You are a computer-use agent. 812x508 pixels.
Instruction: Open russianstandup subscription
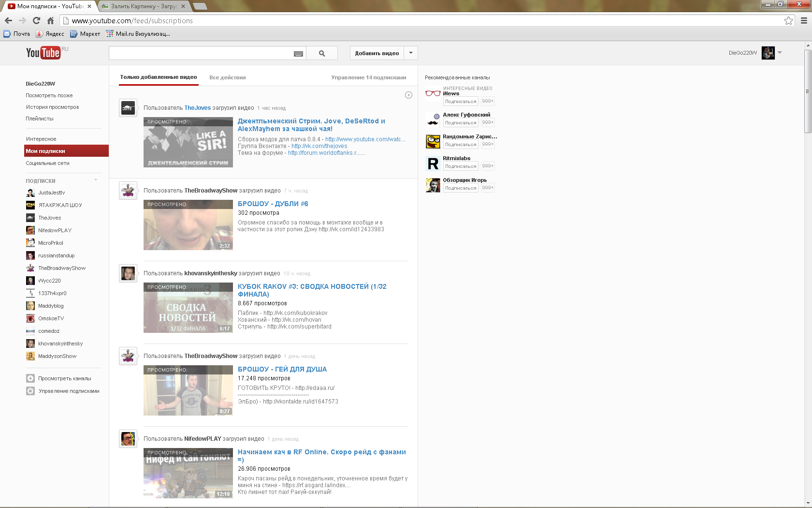click(56, 255)
